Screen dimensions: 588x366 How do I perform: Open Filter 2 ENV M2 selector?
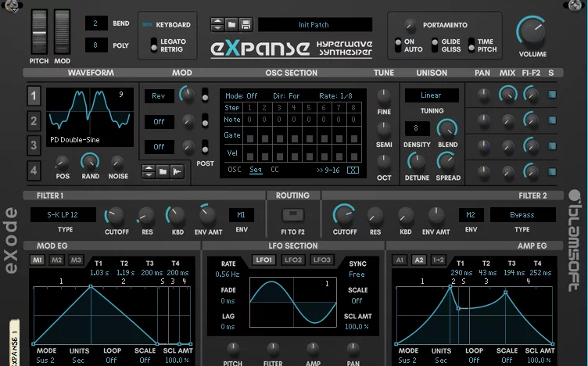pos(471,215)
